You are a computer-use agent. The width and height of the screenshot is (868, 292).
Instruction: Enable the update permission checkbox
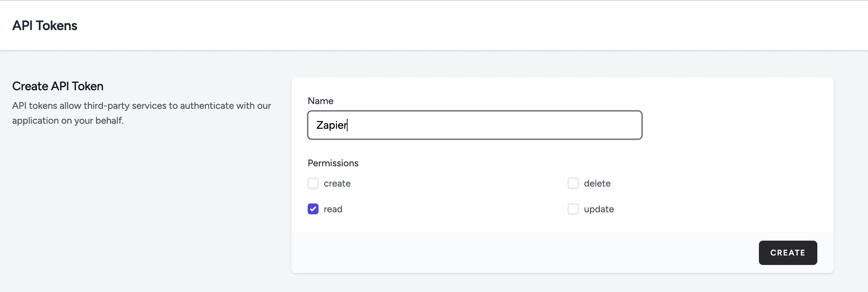tap(573, 209)
